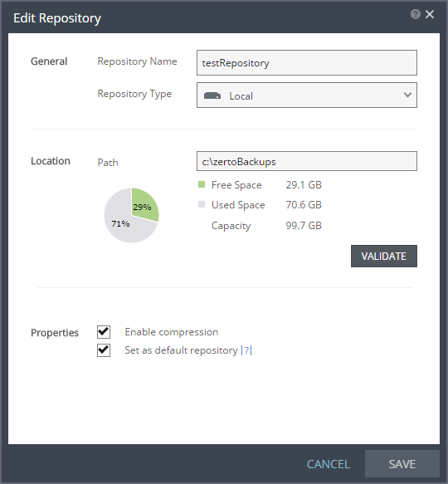Toggle Set as default repository checkbox
Viewport: 448px width, 484px height.
[x=104, y=350]
